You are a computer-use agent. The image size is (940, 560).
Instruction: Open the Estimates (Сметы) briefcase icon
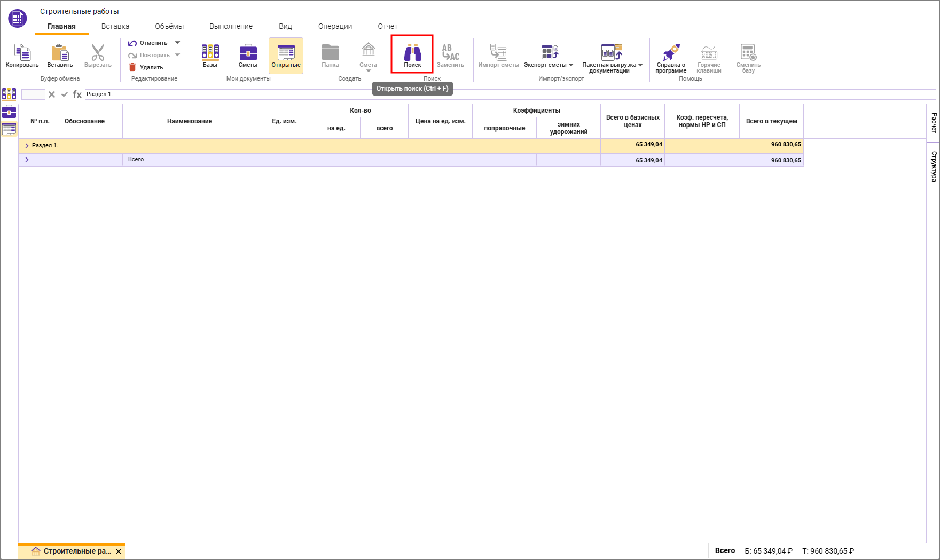click(248, 53)
